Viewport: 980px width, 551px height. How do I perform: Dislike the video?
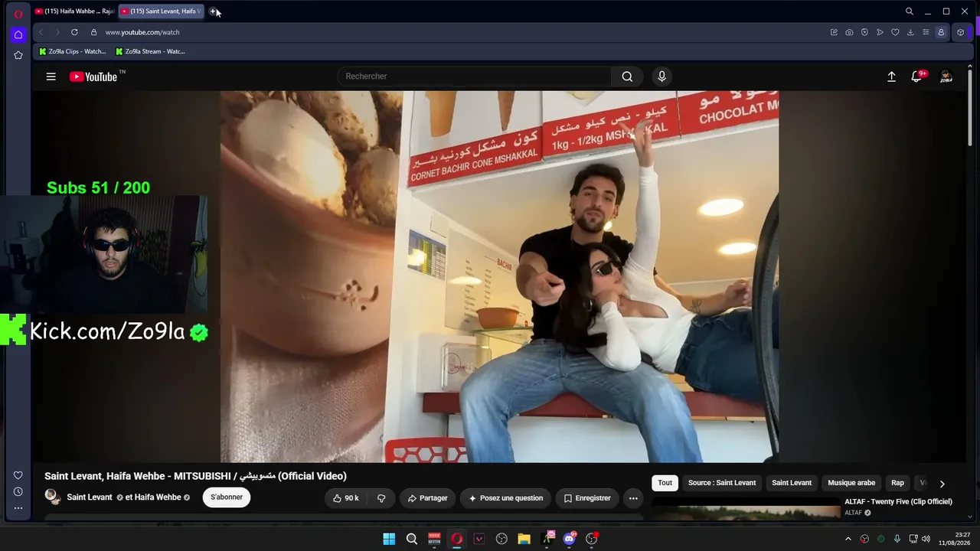coord(381,498)
